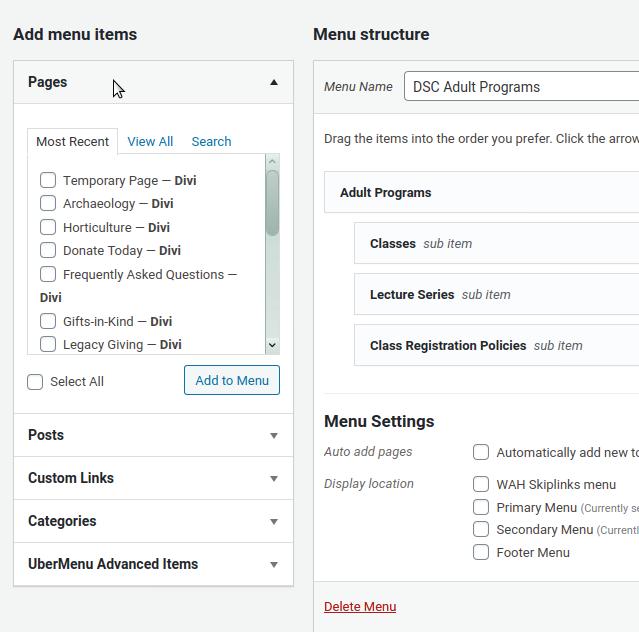The width and height of the screenshot is (639, 632).
Task: Expand the UberMenu Advanced Items arrow
Action: [x=274, y=564]
